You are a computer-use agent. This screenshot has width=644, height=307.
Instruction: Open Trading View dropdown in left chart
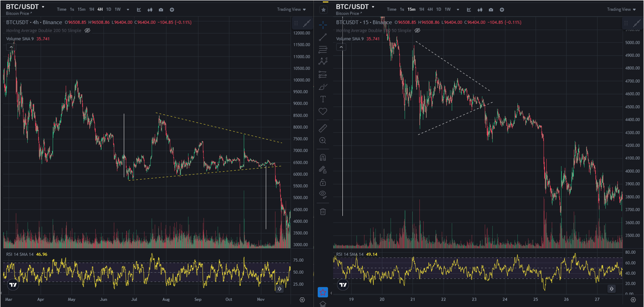point(292,9)
